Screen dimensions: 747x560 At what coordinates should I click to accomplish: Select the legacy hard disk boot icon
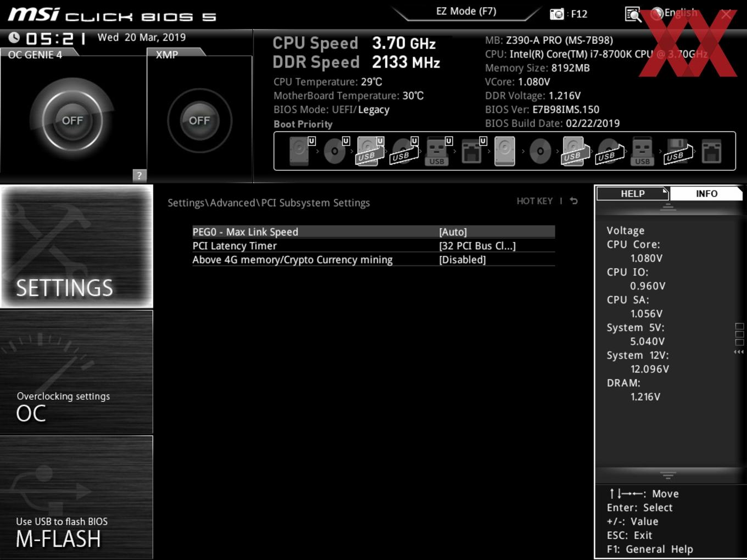point(505,151)
